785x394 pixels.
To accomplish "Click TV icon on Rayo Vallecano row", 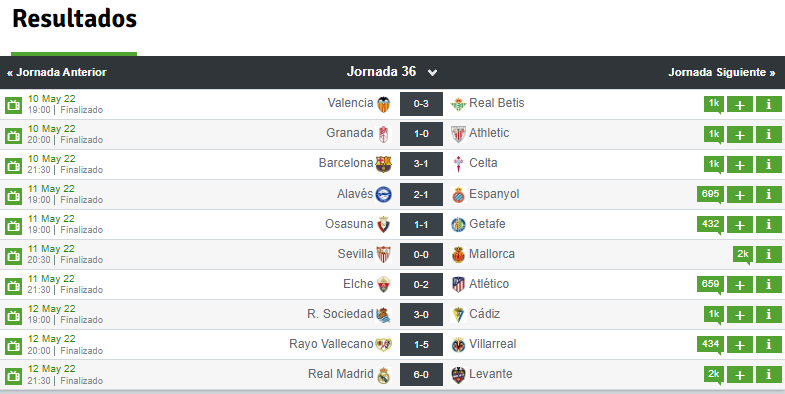I will pyautogui.click(x=14, y=346).
